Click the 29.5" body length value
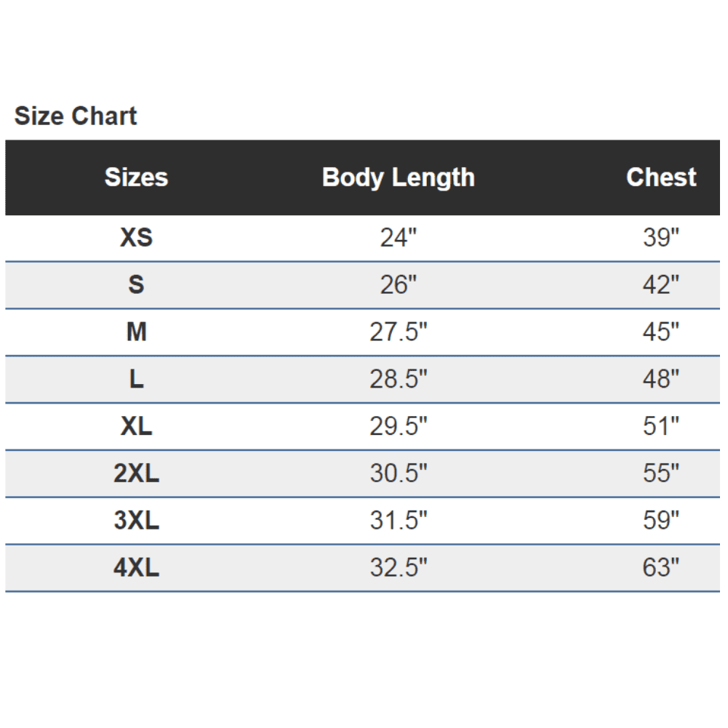728x728 pixels. tap(398, 426)
